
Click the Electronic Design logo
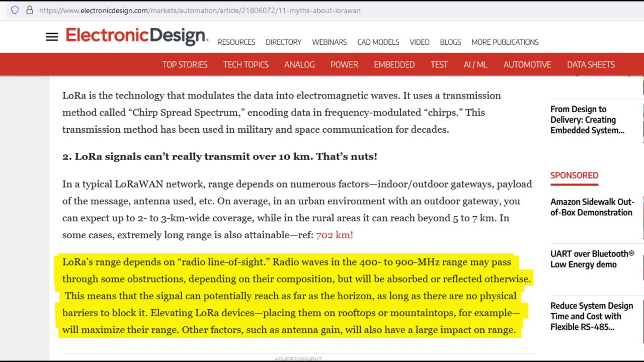pyautogui.click(x=137, y=36)
